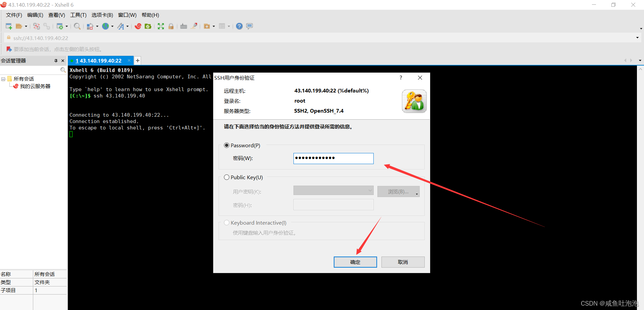Click the Find magnifier in toolbar

(x=77, y=26)
